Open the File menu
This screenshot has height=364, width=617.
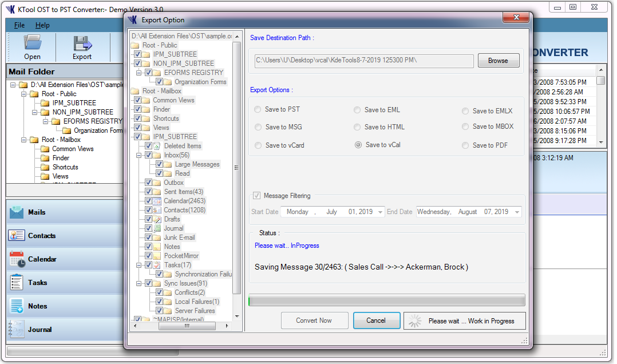click(x=19, y=25)
